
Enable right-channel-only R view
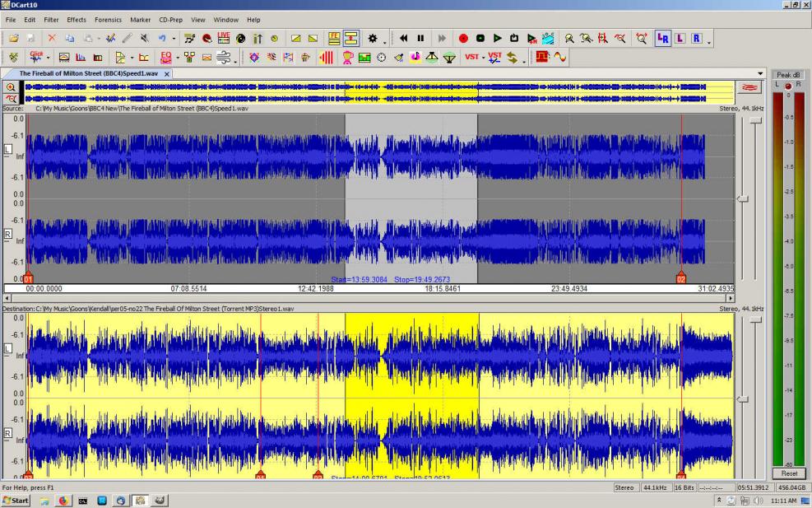pyautogui.click(x=697, y=39)
